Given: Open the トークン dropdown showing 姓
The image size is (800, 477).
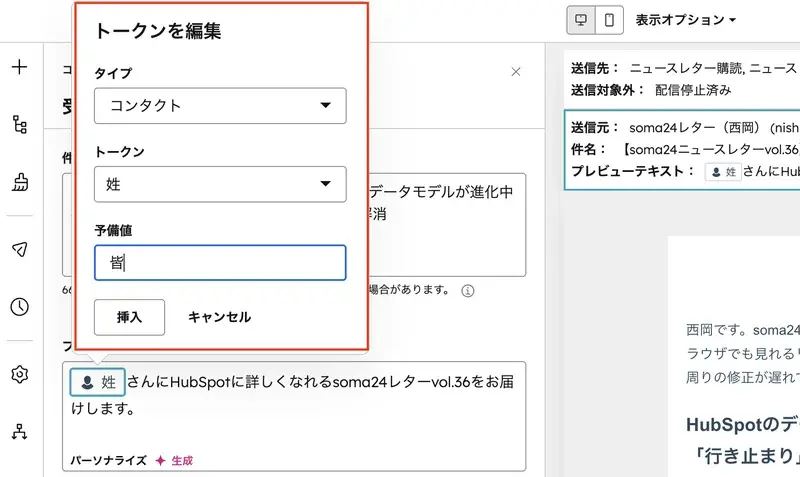Looking at the screenshot, I should (220, 184).
